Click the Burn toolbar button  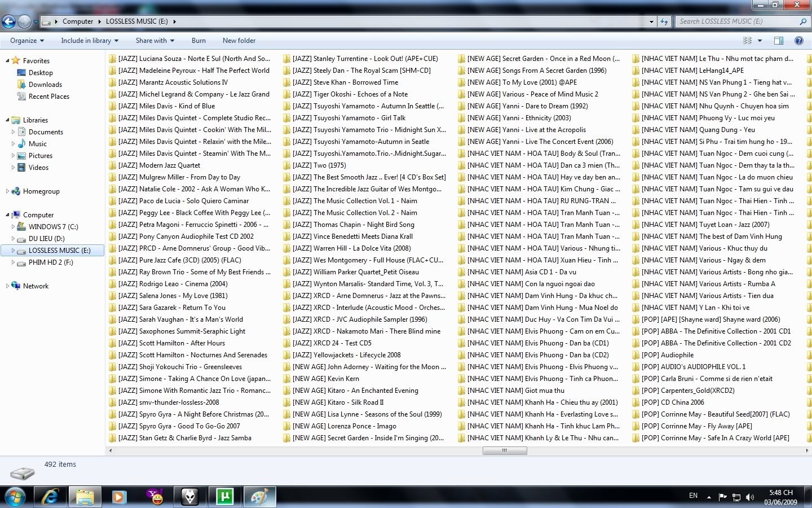point(198,41)
